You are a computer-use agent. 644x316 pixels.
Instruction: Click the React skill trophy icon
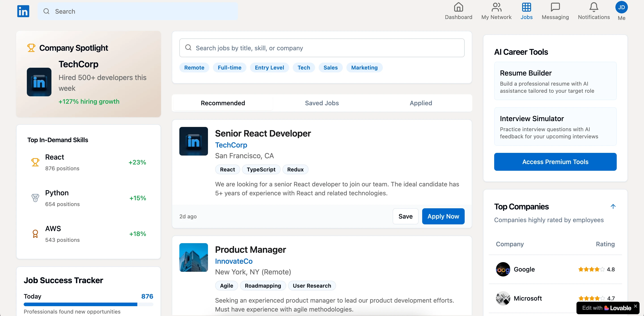pyautogui.click(x=35, y=162)
